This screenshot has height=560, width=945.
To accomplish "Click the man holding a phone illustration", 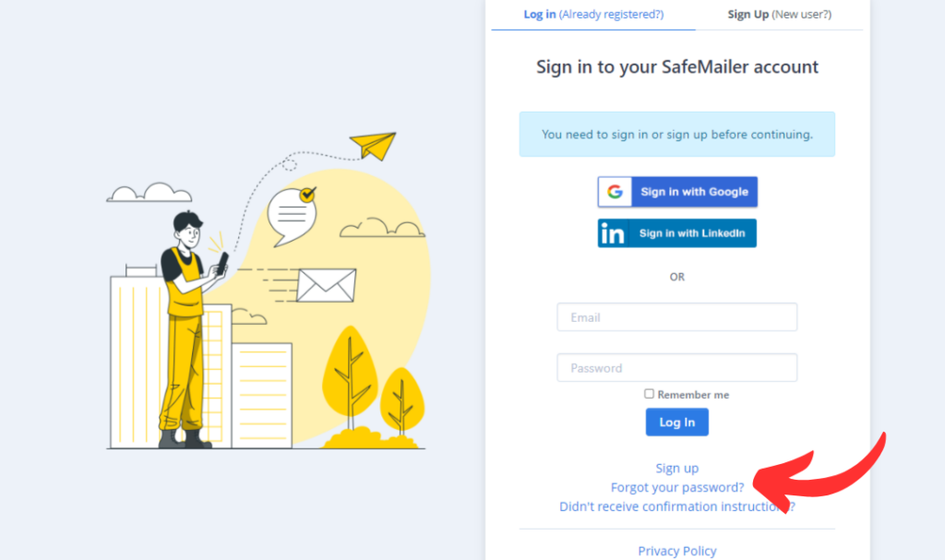I will 190,329.
